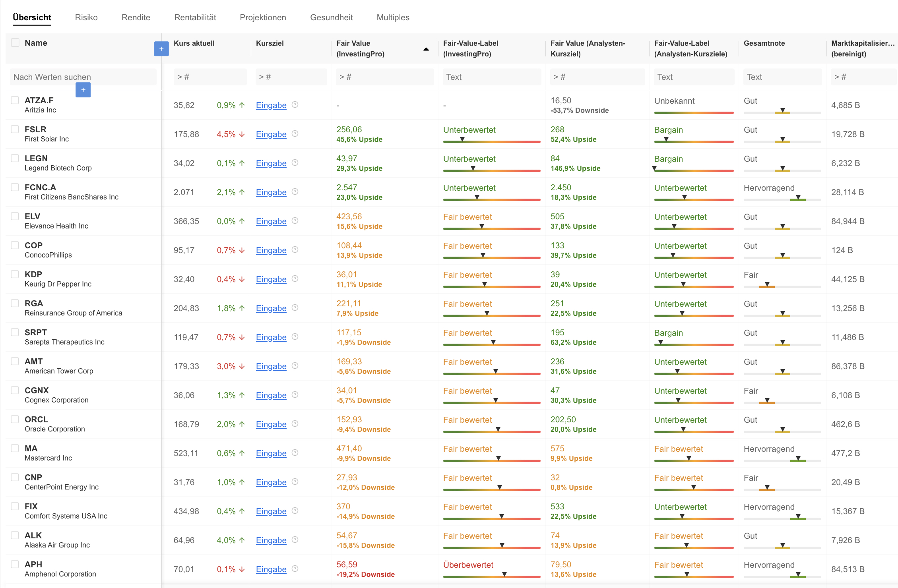This screenshot has height=588, width=898.
Task: Click the Kurs aktuell numeric filter field
Action: 210,77
